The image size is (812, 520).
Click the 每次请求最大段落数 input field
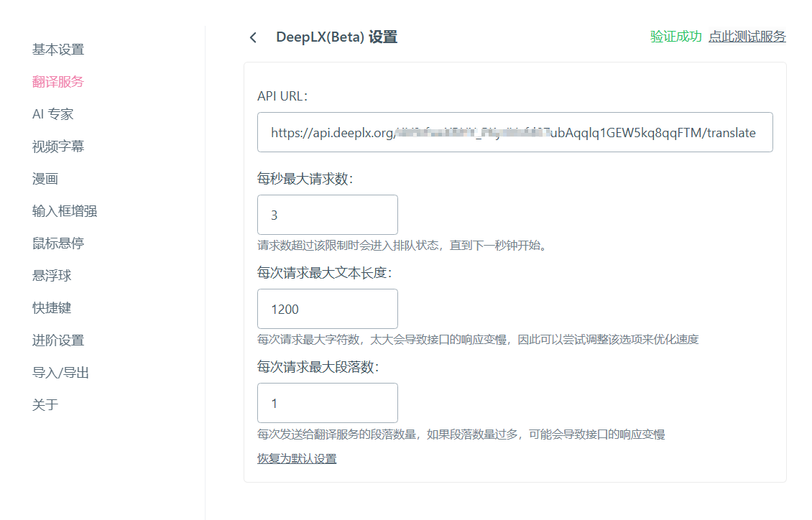327,403
